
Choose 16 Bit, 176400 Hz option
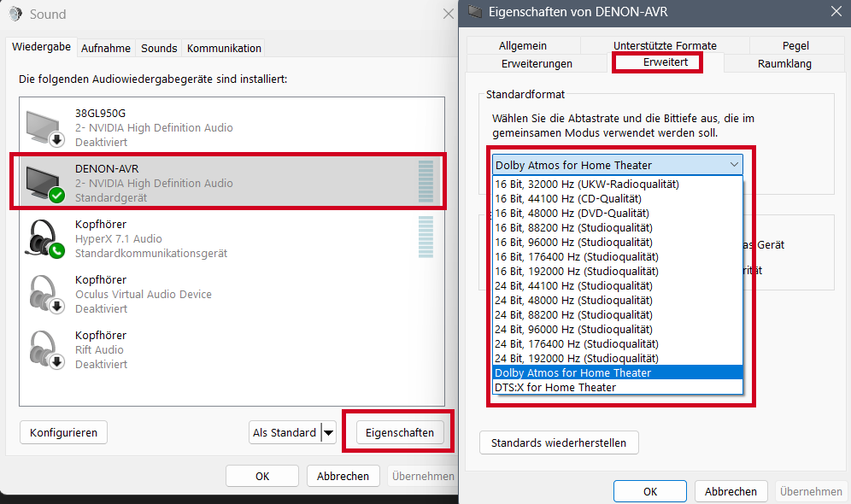[618, 256]
